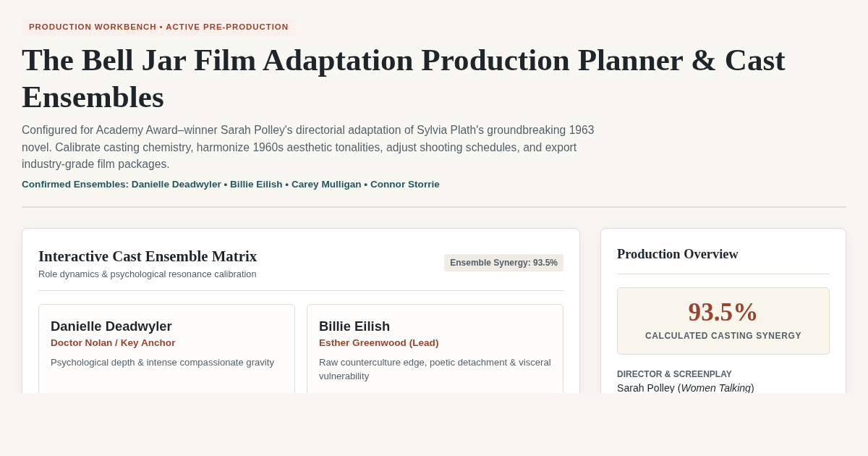Image resolution: width=868 pixels, height=456 pixels.
Task: Click the Calculated Casting Synergy caption
Action: click(723, 336)
